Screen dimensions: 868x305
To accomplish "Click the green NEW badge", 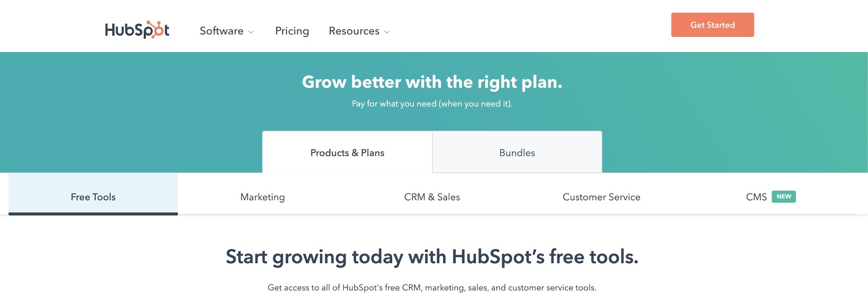I will (783, 196).
